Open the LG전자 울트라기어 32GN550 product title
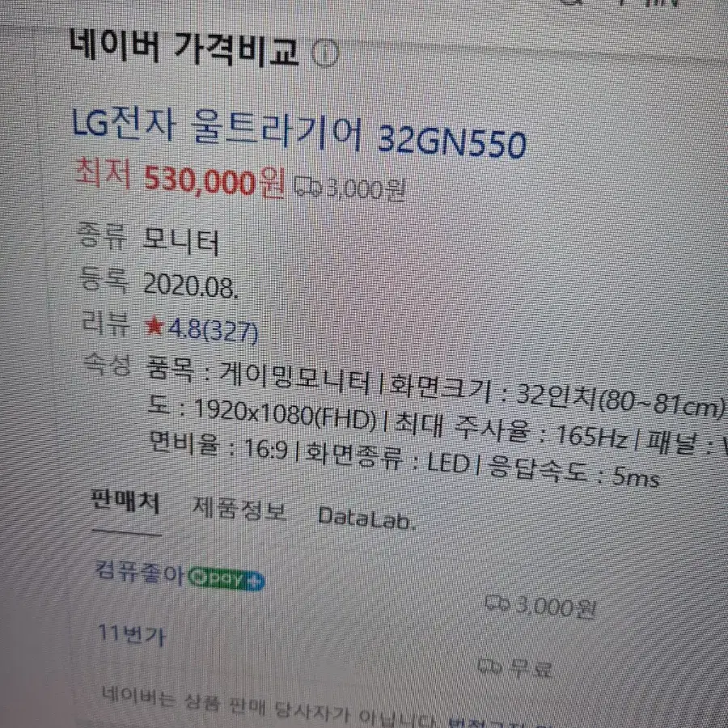The height and width of the screenshot is (728, 728). pos(299,133)
